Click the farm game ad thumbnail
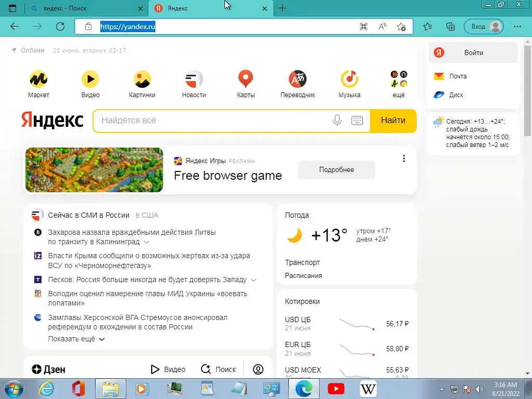 pyautogui.click(x=95, y=170)
